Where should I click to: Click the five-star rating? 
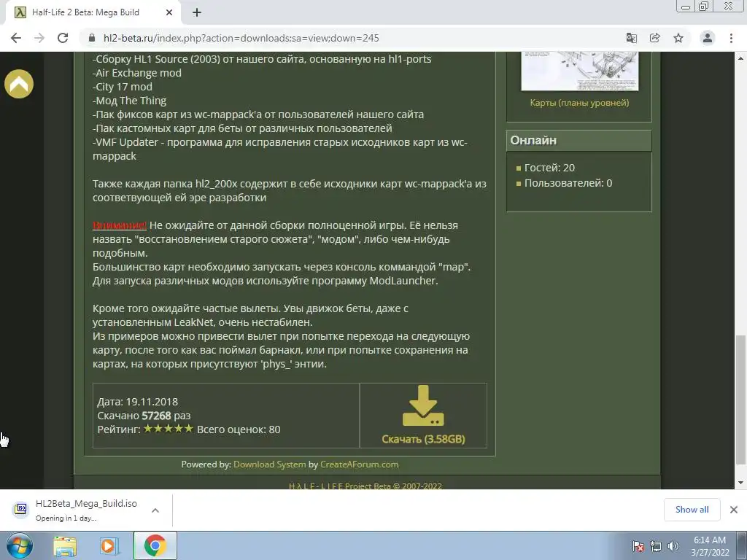169,429
